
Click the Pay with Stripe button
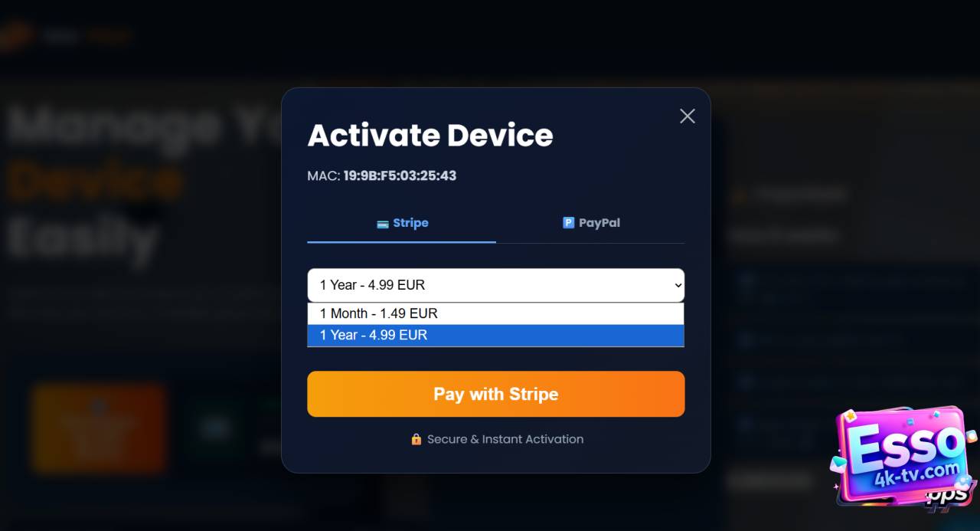(496, 394)
